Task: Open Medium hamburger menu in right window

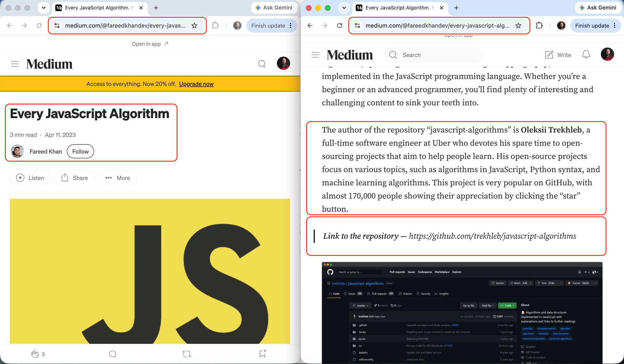Action: [315, 55]
